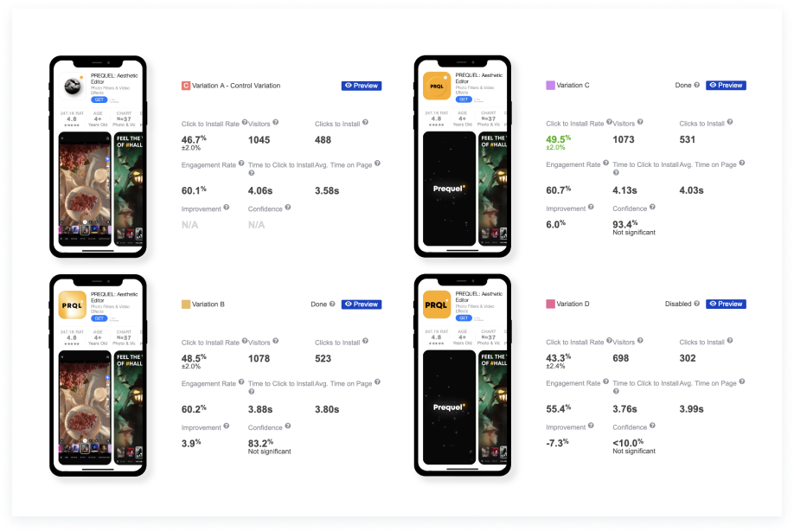Show info for Variation B Confidence
Screen dimensions: 794x532
(288, 426)
